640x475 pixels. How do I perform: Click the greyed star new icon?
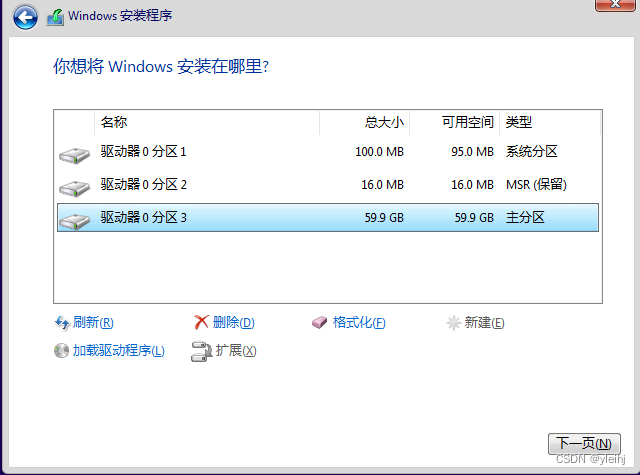click(453, 323)
